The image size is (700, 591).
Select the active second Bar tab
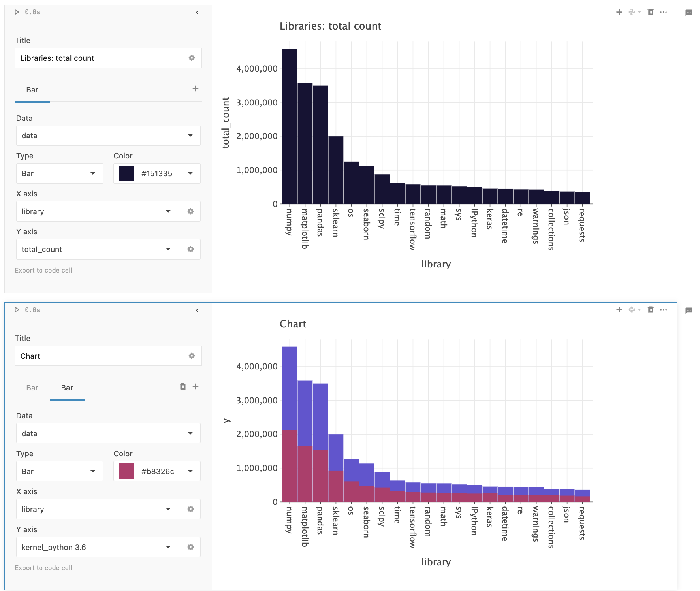67,388
